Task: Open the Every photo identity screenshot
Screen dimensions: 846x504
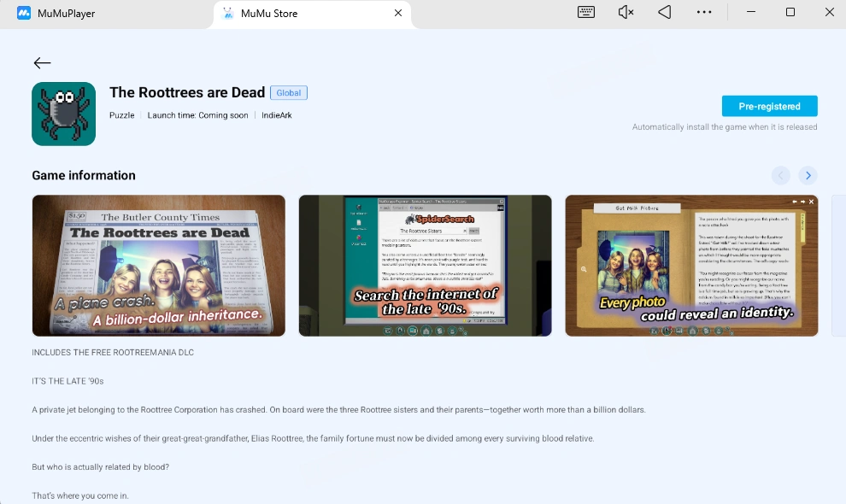Action: tap(691, 266)
